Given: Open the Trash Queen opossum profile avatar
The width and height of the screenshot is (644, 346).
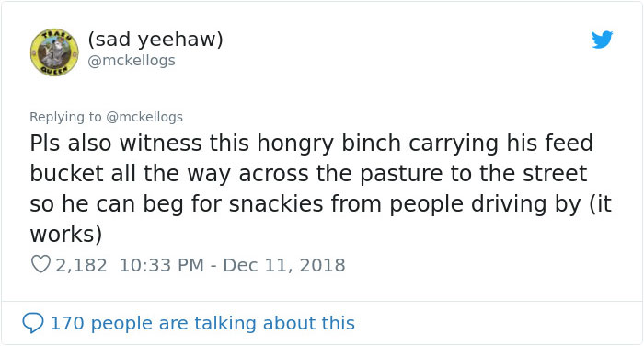Looking at the screenshot, I should click(54, 52).
